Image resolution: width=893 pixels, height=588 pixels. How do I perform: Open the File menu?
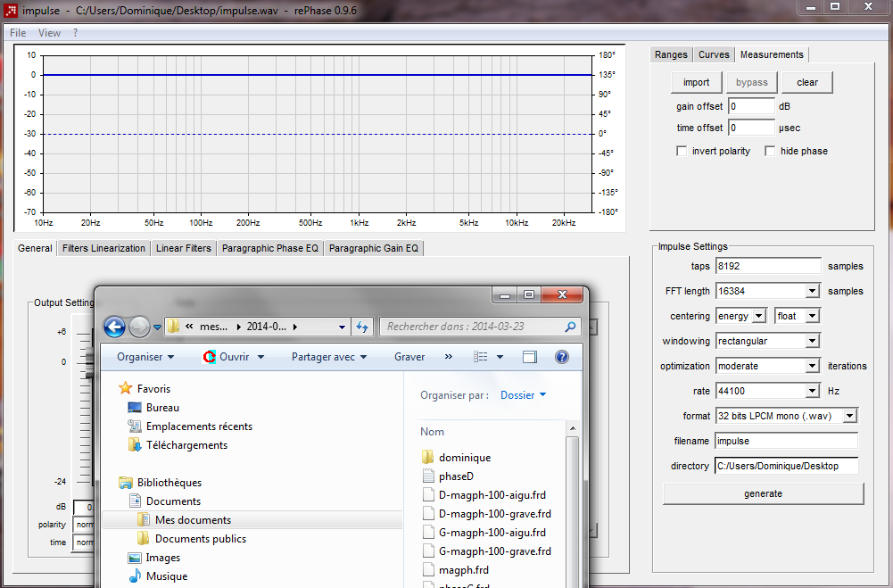[x=18, y=33]
